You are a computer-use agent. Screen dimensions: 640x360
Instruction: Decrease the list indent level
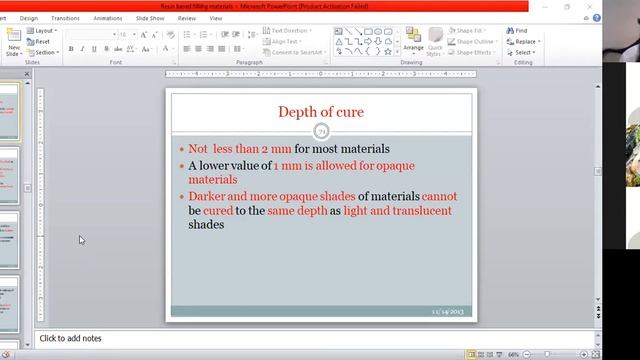tap(224, 35)
